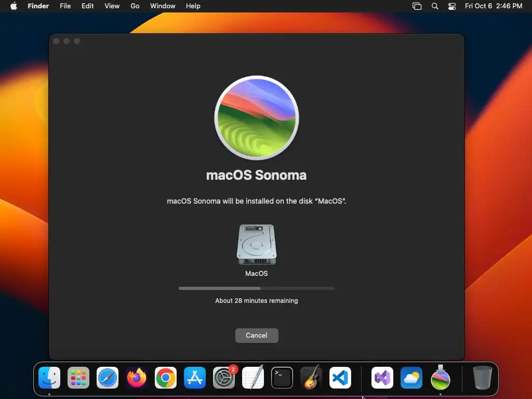Open the Window menu
532x399 pixels.
click(163, 6)
